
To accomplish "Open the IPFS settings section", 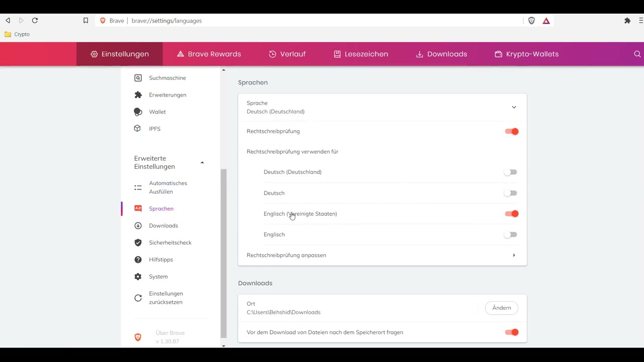I will (x=154, y=129).
